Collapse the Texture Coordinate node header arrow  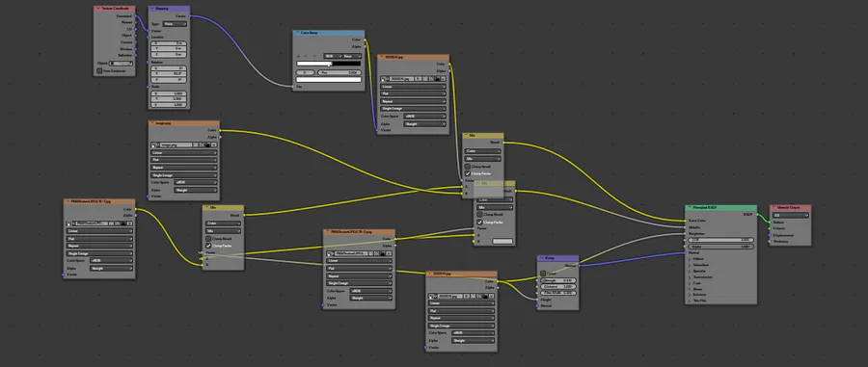coord(97,9)
